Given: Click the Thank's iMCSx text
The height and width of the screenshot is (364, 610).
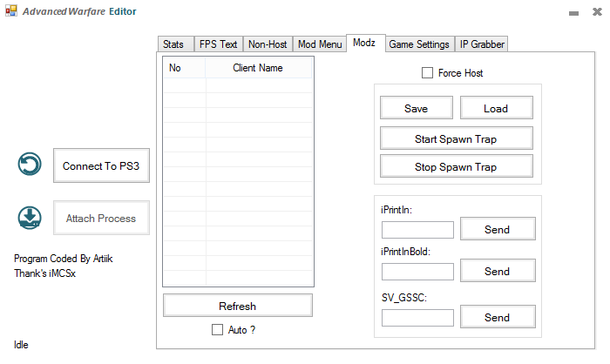Looking at the screenshot, I should pos(44,273).
